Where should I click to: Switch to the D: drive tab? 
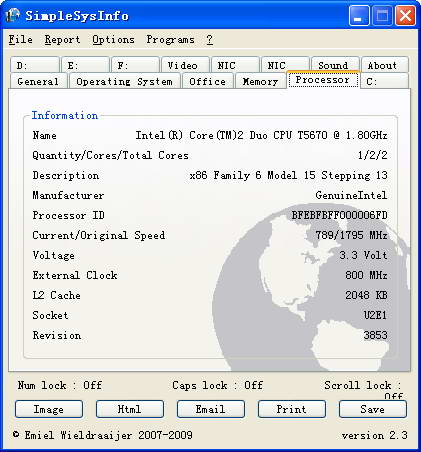[x=35, y=65]
